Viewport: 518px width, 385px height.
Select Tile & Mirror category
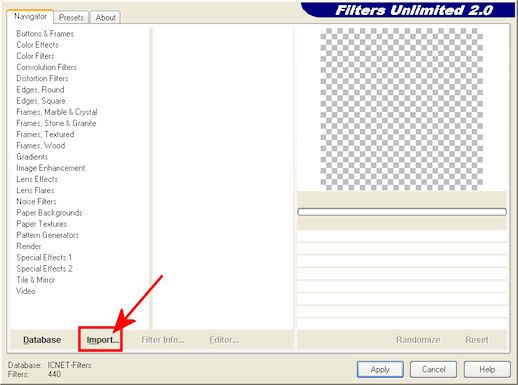pyautogui.click(x=36, y=280)
